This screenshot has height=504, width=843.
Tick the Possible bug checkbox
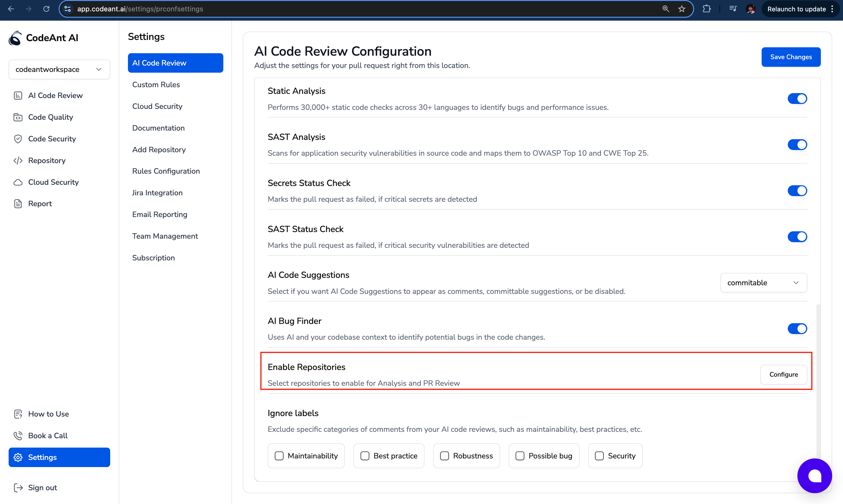click(x=520, y=456)
